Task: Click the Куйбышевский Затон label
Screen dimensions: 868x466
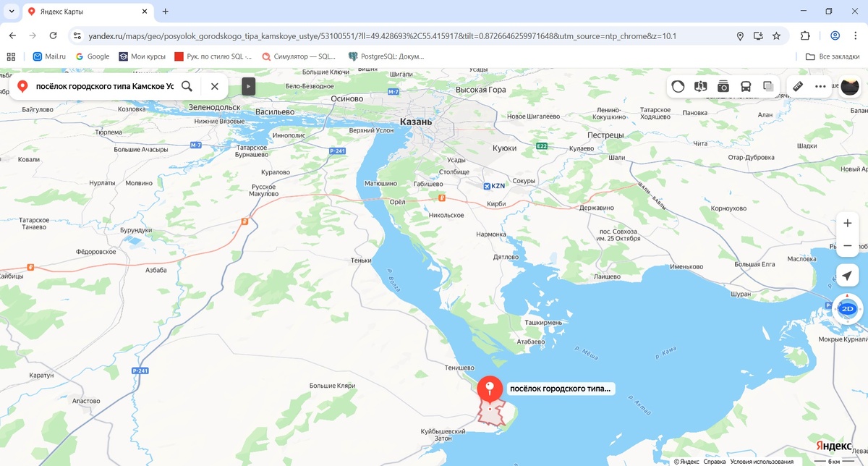Action: pyautogui.click(x=442, y=435)
